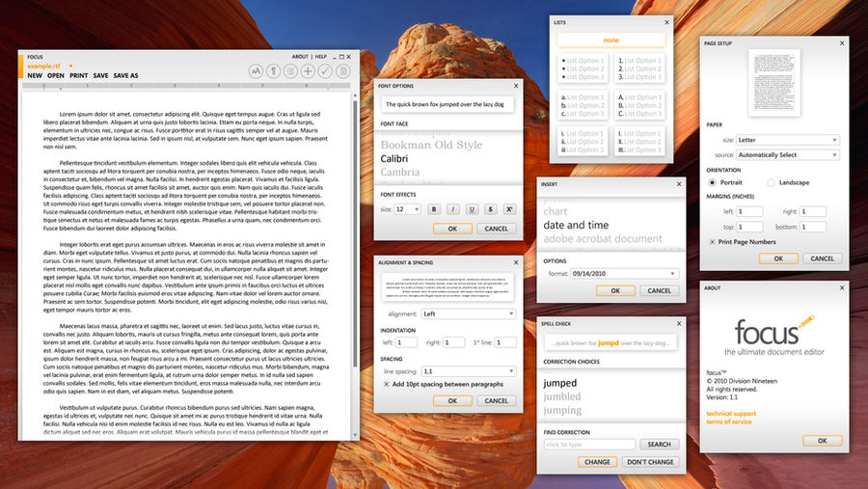Screen dimensions: 868x489
Task: Click the Find Correction text field
Action: click(589, 444)
